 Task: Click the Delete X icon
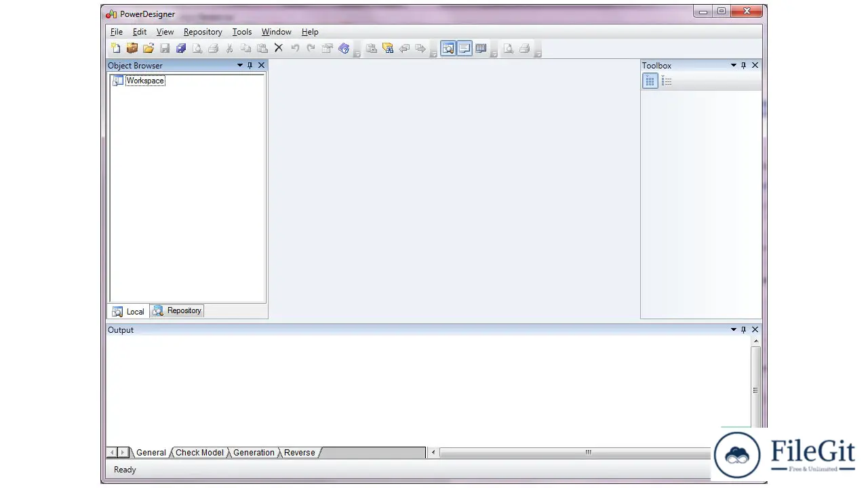(279, 49)
